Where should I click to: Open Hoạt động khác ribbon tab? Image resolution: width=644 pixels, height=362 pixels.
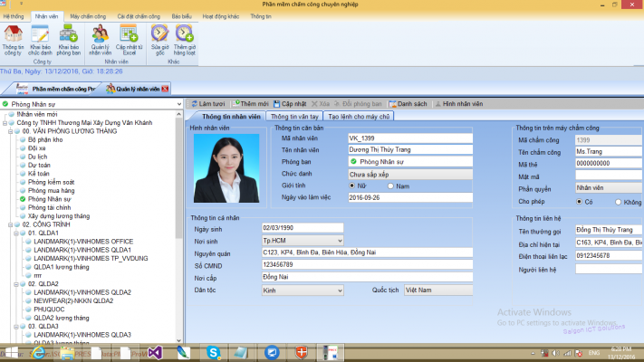click(x=220, y=16)
